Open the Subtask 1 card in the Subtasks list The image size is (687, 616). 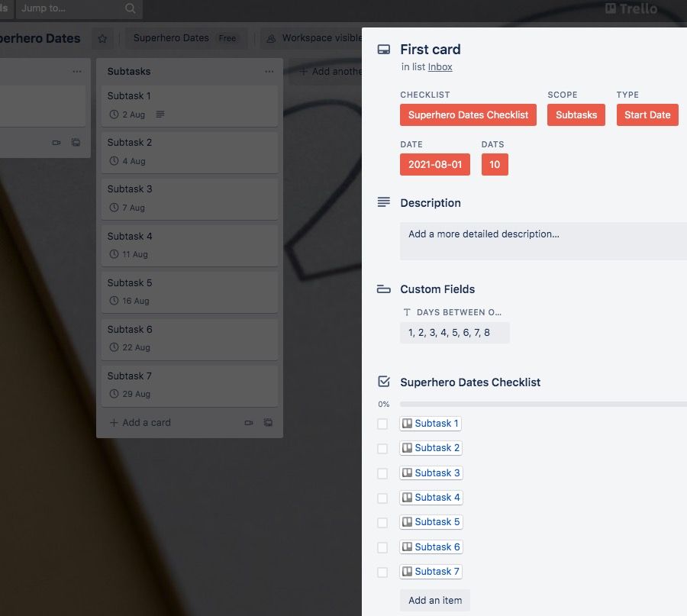[190, 105]
